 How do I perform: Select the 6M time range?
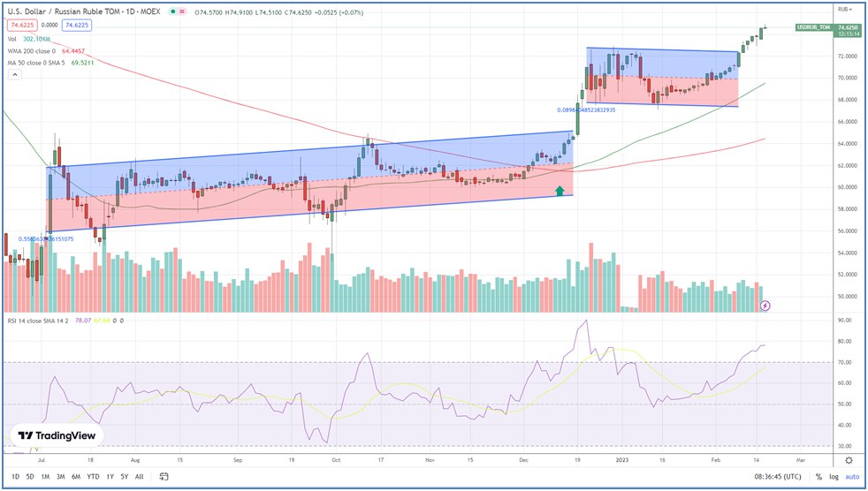coord(76,477)
